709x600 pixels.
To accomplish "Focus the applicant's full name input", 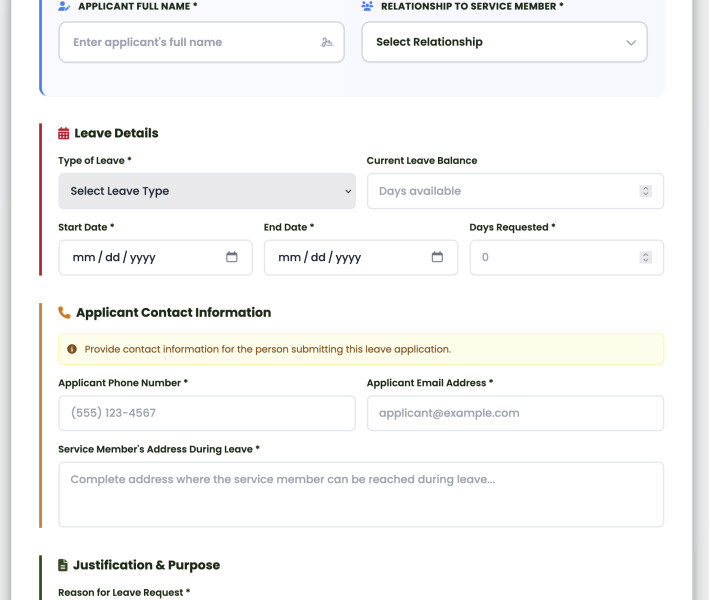I will pyautogui.click(x=190, y=42).
